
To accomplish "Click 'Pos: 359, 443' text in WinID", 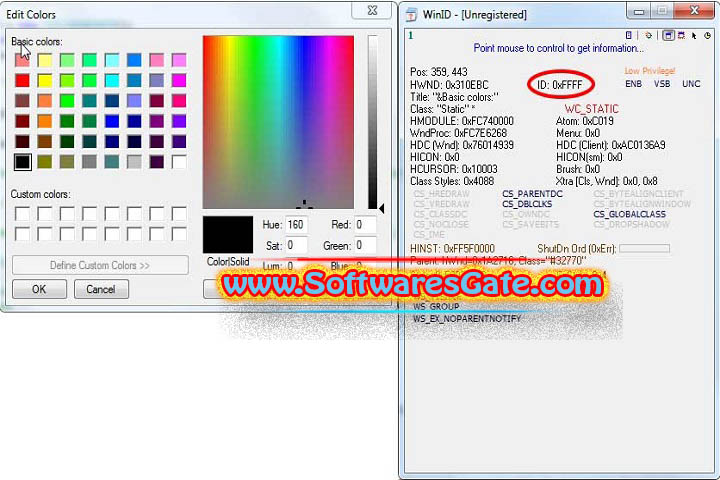I will pos(439,72).
